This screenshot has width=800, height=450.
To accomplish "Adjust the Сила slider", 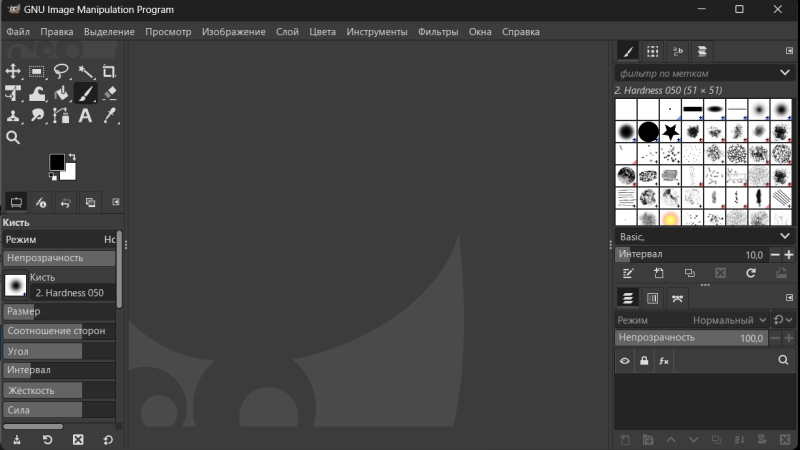I will tap(59, 410).
